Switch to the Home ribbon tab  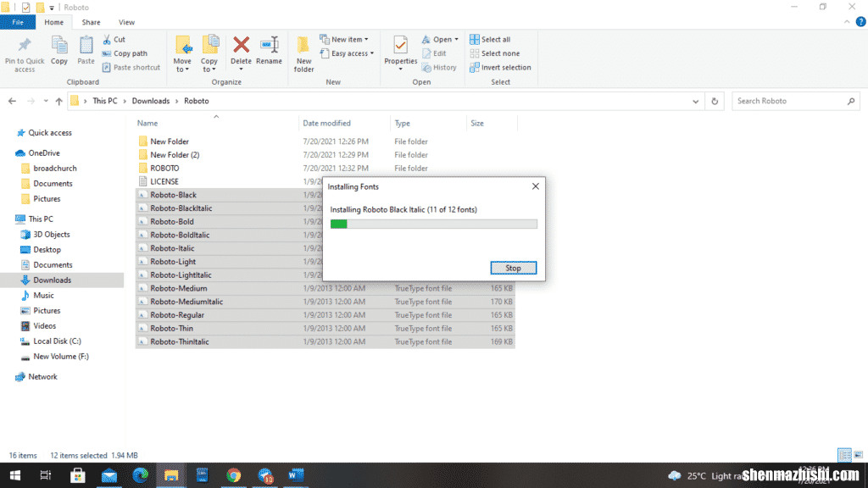pyautogui.click(x=53, y=22)
